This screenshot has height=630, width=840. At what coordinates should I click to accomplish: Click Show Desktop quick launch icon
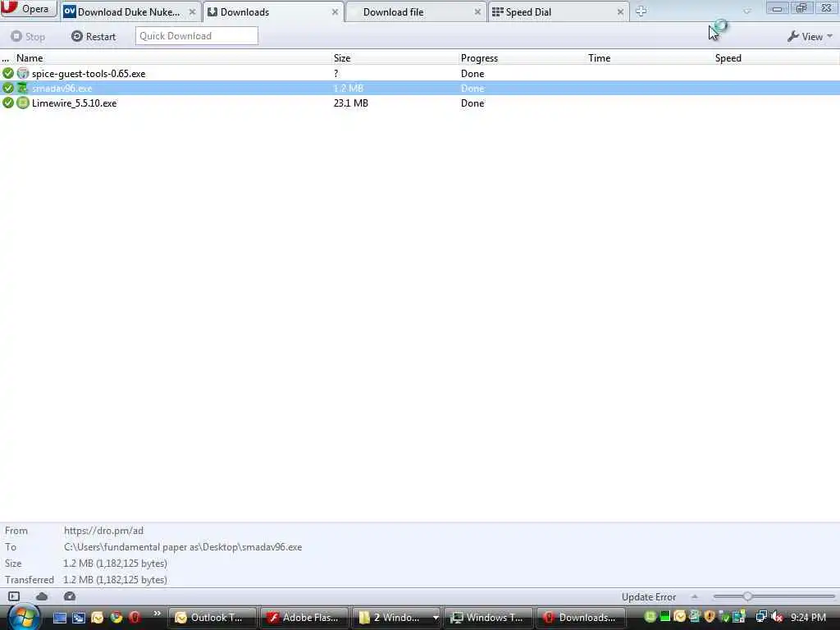coord(59,618)
